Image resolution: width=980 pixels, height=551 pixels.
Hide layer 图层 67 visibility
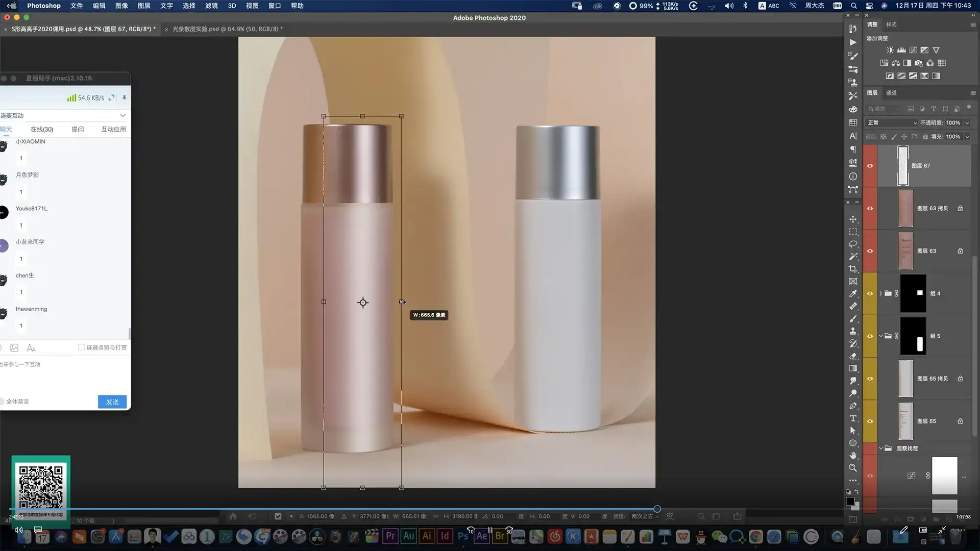pyautogui.click(x=870, y=166)
